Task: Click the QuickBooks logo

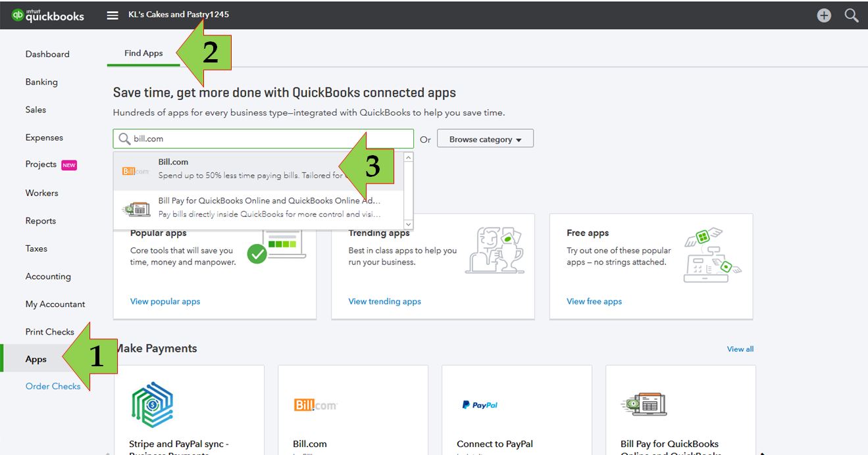Action: click(48, 15)
